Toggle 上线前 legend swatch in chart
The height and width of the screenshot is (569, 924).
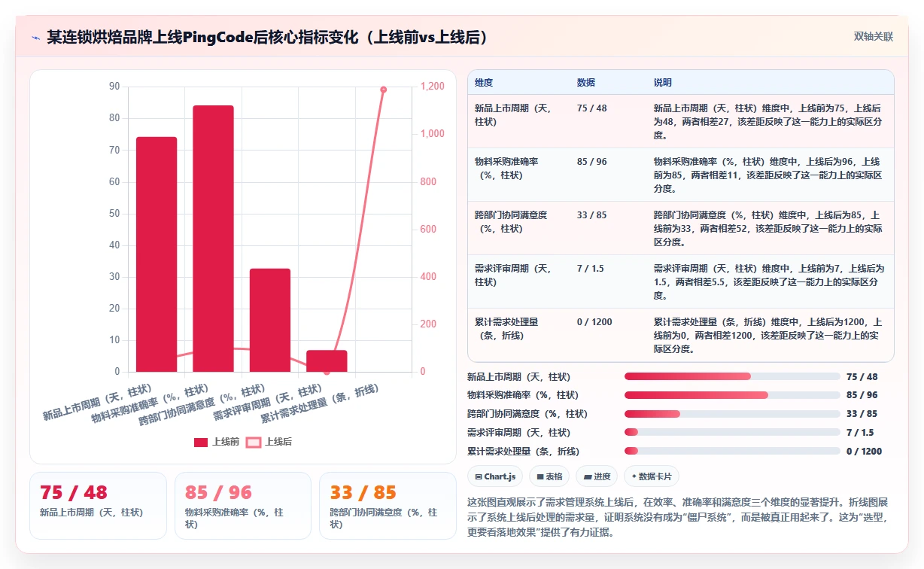[x=200, y=443]
